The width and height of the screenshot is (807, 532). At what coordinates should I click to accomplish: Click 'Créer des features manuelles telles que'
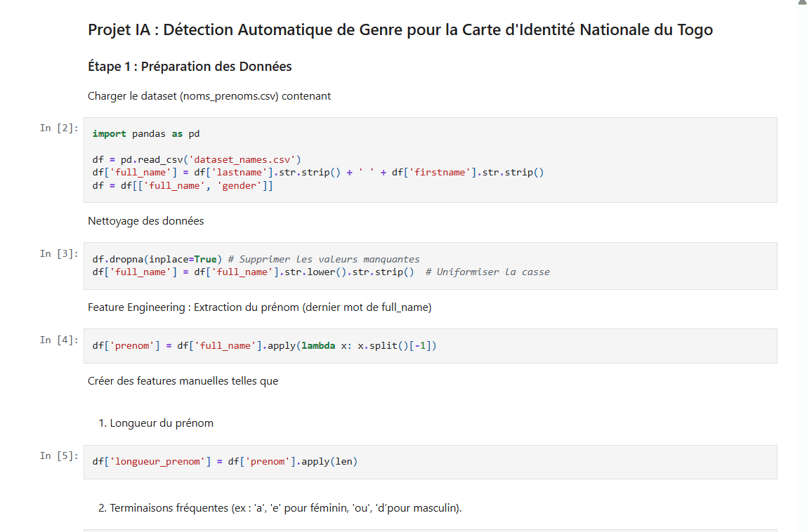[x=183, y=381]
